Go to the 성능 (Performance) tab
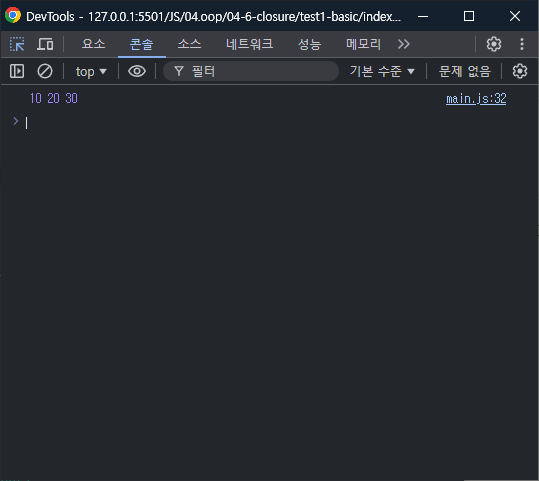Viewport: 539px width, 481px height. point(309,44)
